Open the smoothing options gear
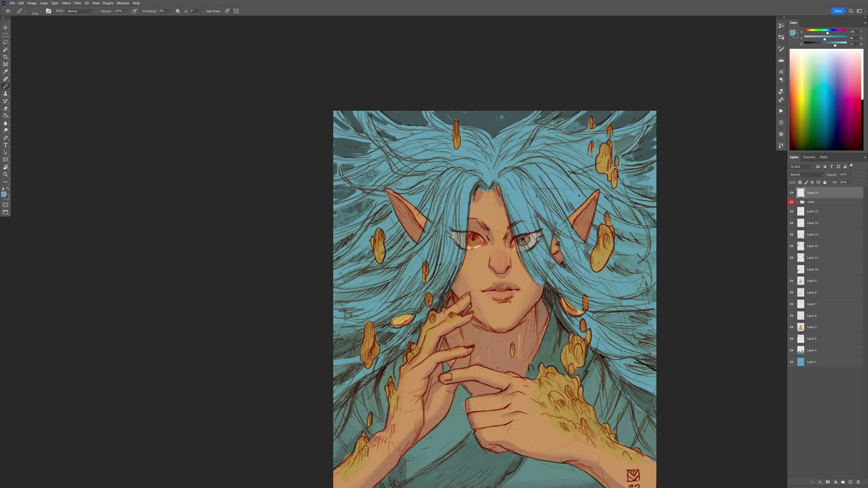This screenshot has height=488, width=868. click(x=178, y=11)
